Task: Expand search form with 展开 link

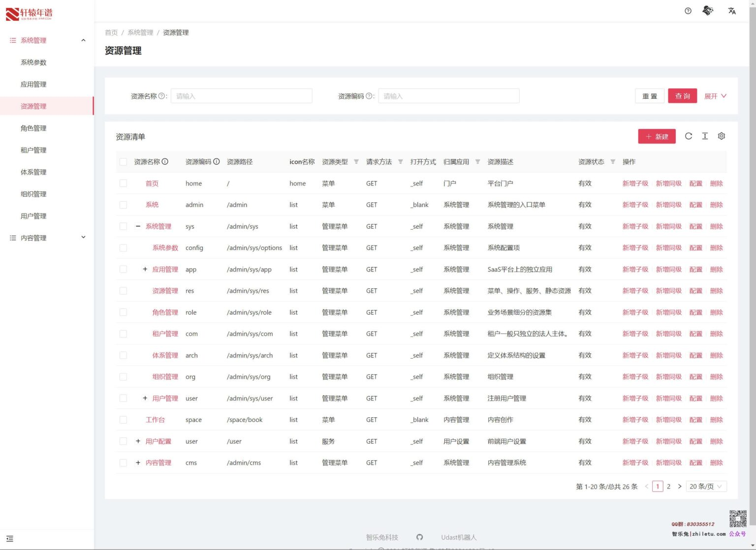Action: click(715, 96)
